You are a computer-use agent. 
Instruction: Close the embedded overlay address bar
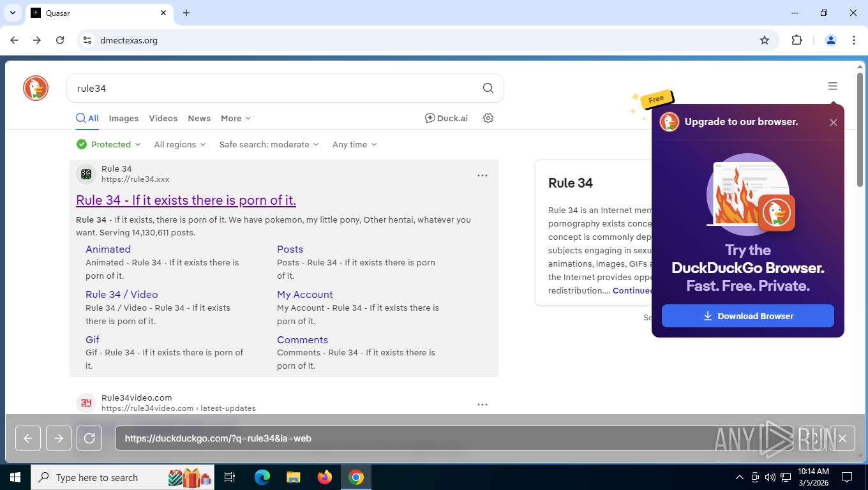tap(842, 438)
